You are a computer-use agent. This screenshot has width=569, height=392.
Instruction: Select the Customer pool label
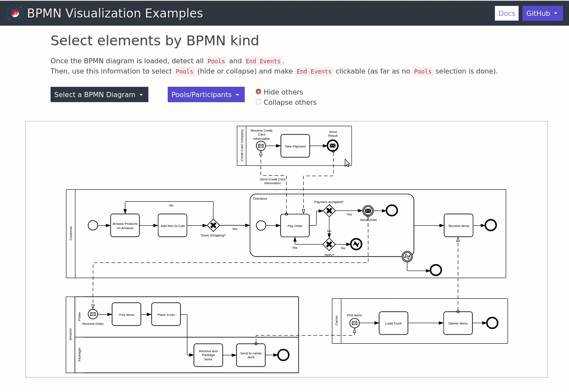coord(71,233)
